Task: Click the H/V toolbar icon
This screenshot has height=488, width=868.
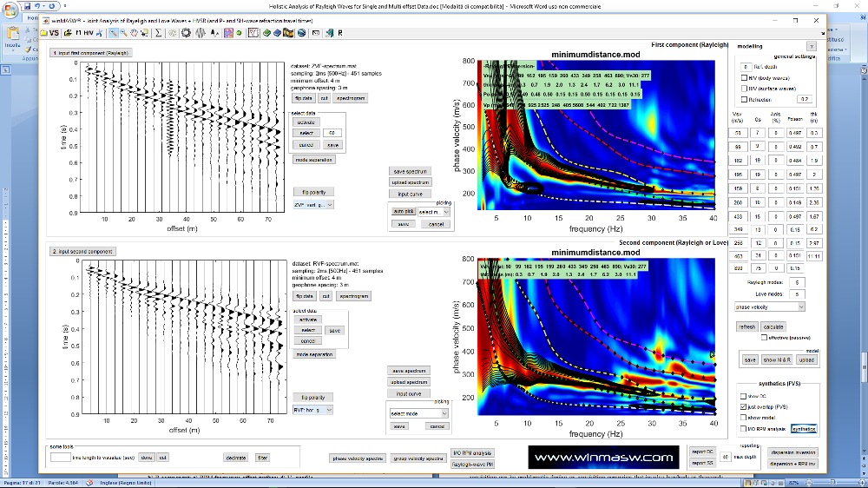Action: 89,33
